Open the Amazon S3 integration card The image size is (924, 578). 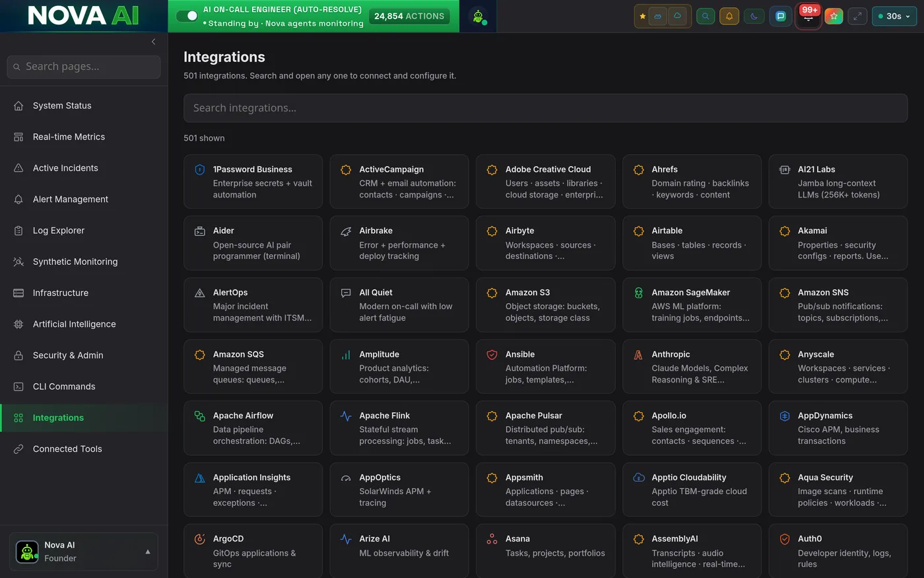click(545, 305)
